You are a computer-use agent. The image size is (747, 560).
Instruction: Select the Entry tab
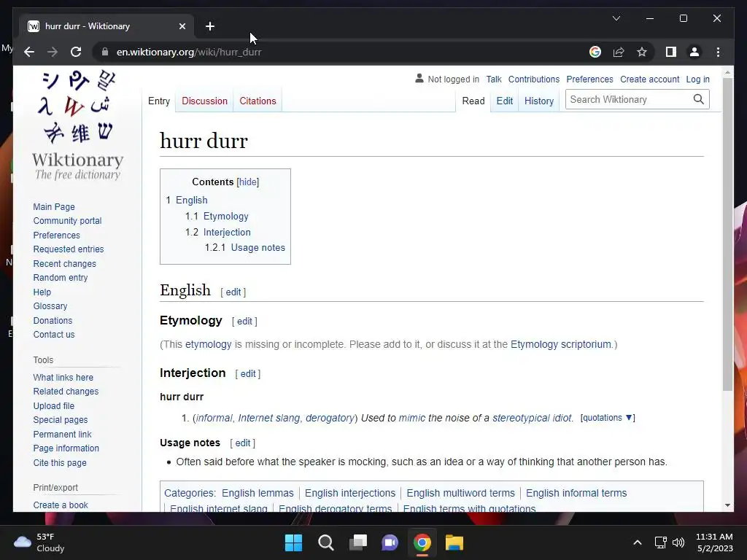[x=159, y=101]
